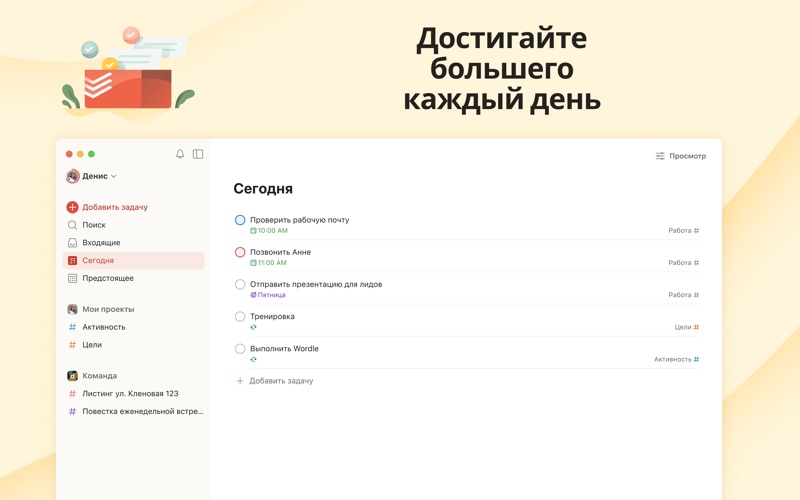
Task: Click recurring icon under Выполнить Wordle
Action: (253, 359)
